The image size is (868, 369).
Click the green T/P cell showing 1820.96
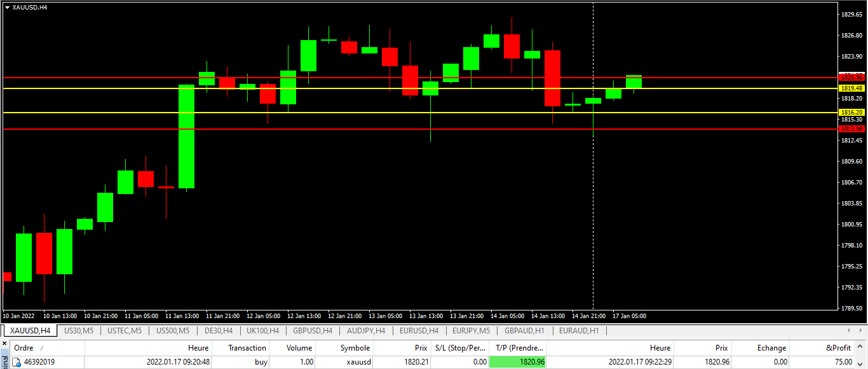[517, 362]
